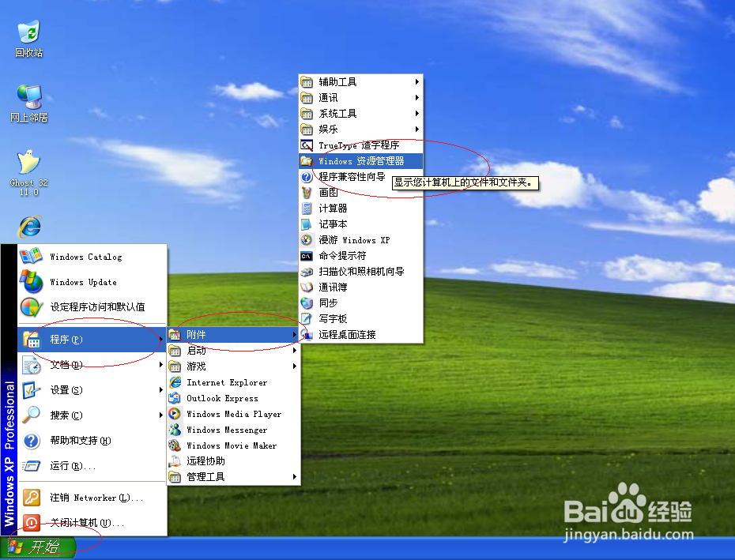
Task: Click the Address Book (通讯簿) icon
Action: click(x=307, y=288)
